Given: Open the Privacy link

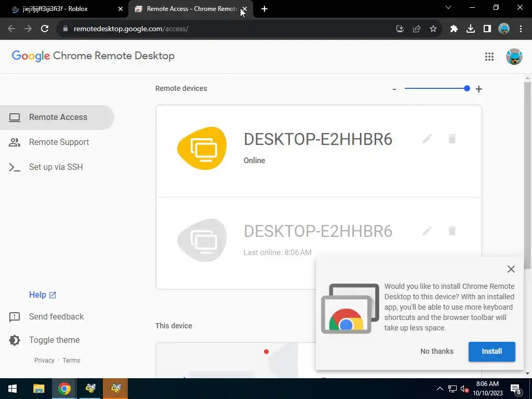Looking at the screenshot, I should [x=44, y=361].
